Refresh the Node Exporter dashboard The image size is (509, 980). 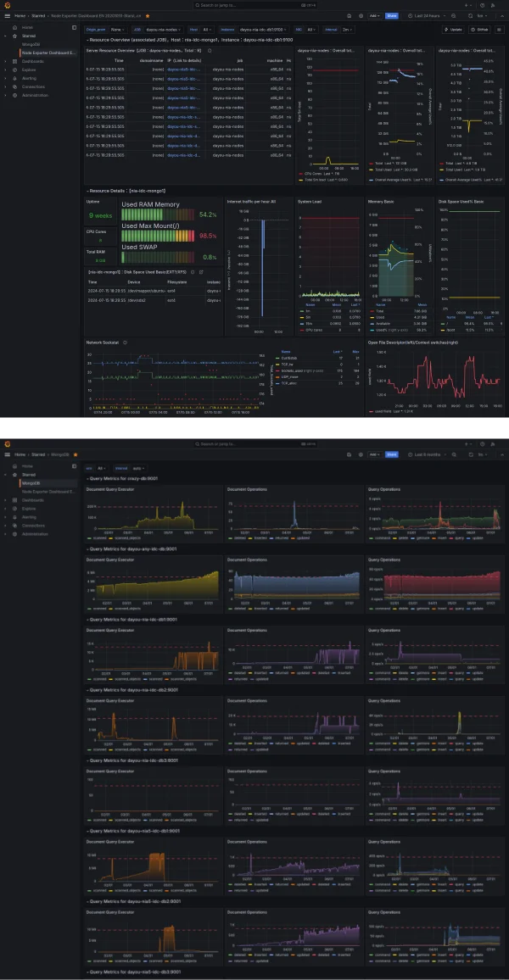[470, 15]
